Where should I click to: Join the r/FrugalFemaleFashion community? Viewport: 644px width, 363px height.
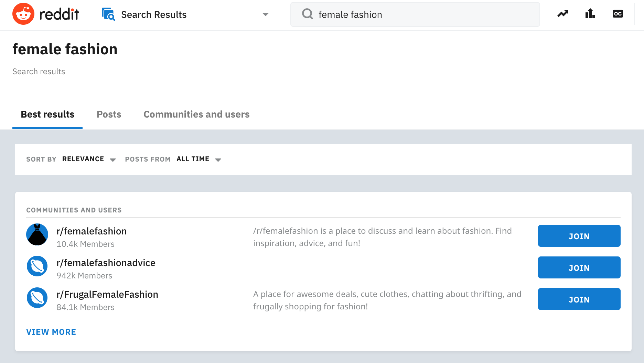click(x=579, y=299)
